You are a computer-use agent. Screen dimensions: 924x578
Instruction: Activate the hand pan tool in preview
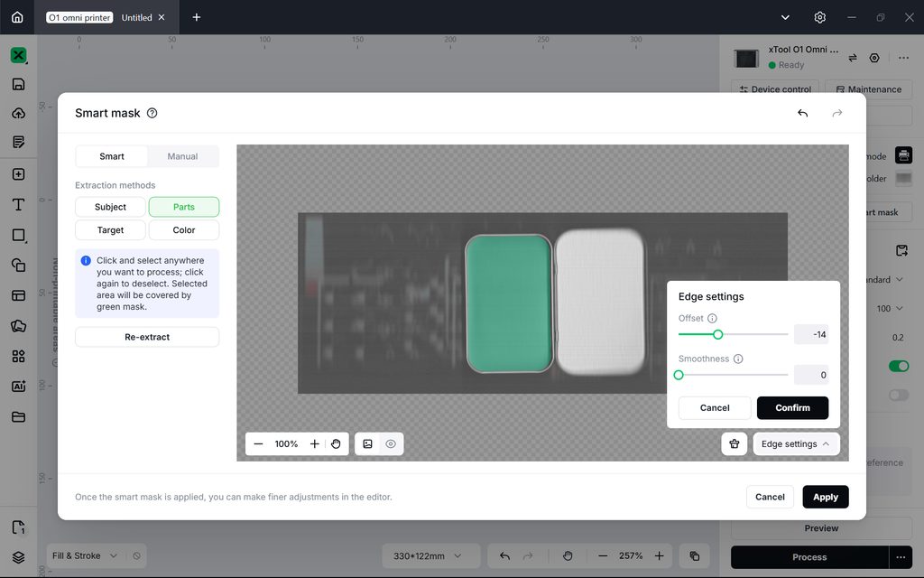tap(336, 444)
